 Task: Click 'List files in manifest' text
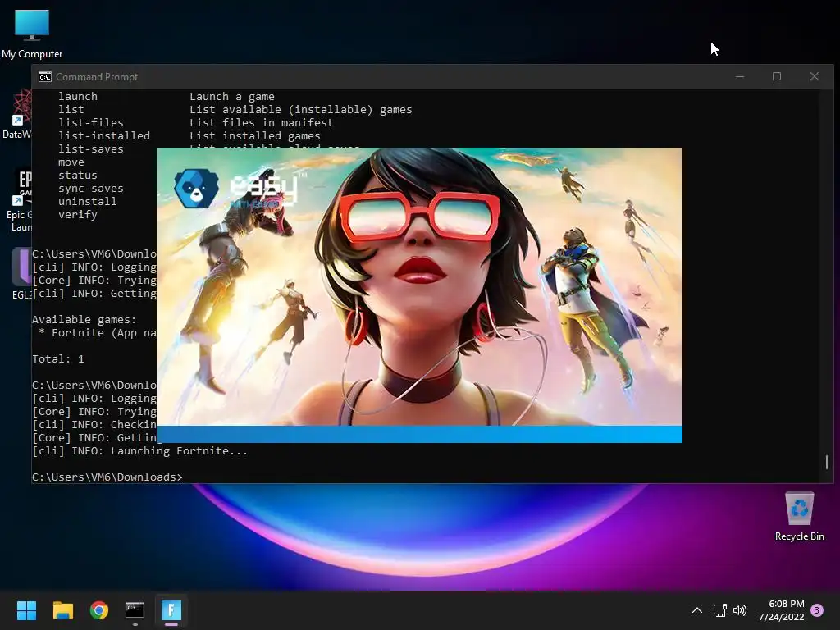point(262,123)
